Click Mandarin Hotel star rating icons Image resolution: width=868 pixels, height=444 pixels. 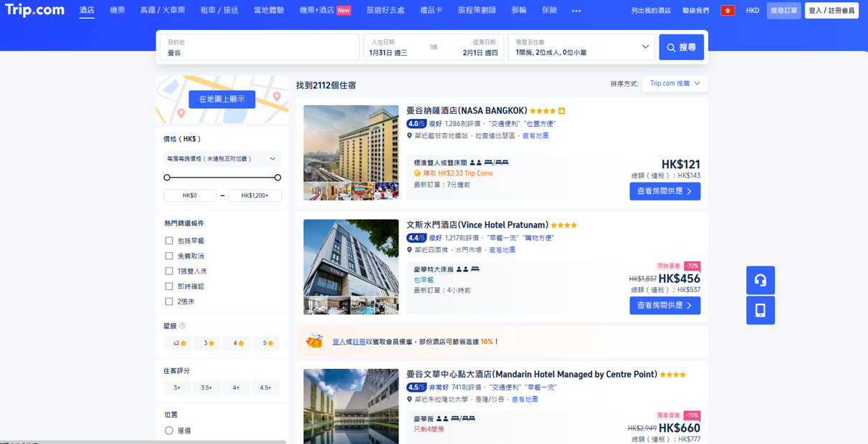tap(672, 375)
